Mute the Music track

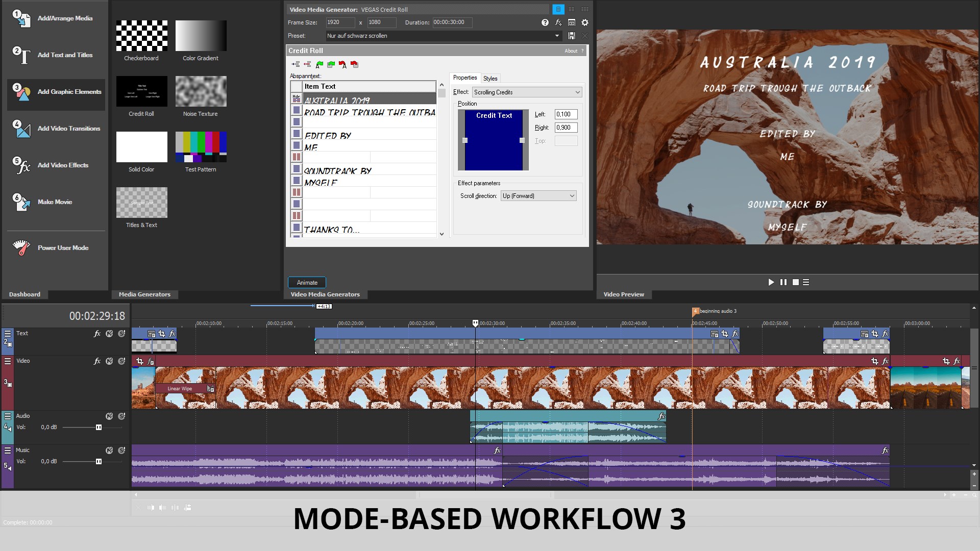(109, 450)
